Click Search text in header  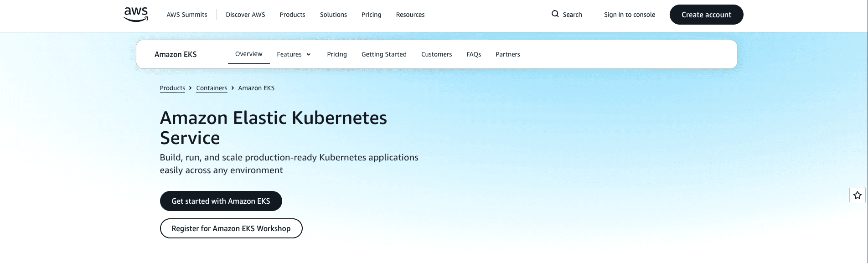point(572,15)
